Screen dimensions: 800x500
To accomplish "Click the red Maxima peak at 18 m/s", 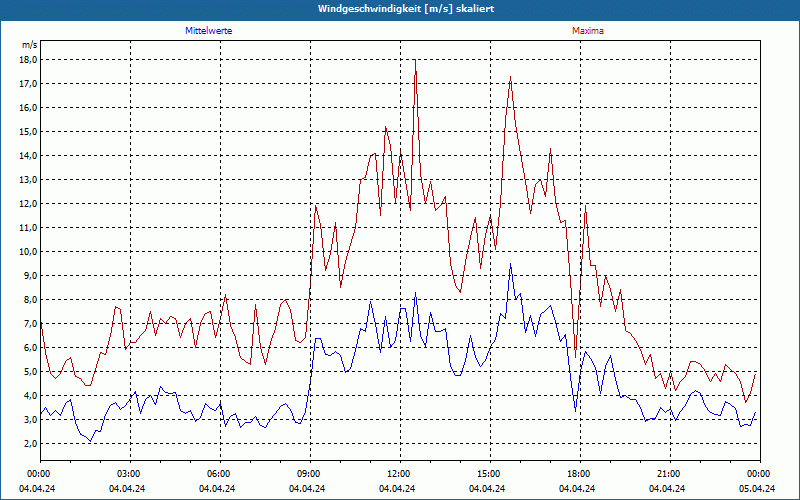I will [x=415, y=60].
